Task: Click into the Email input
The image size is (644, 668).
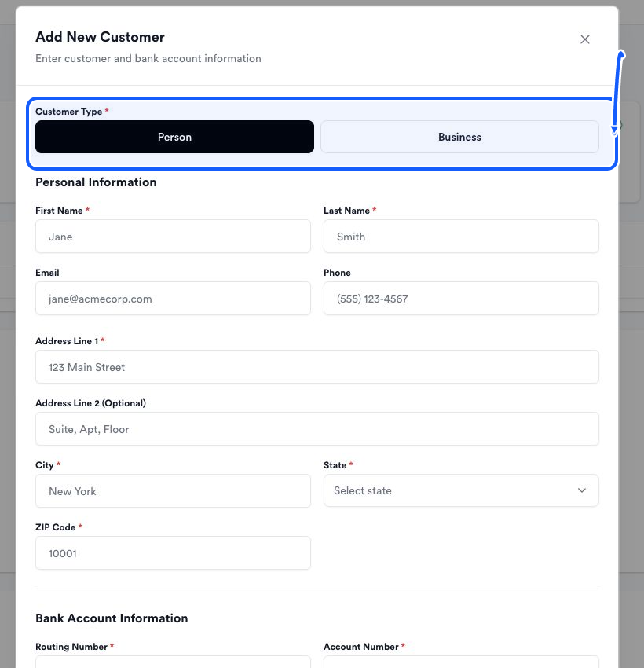Action: 173,299
